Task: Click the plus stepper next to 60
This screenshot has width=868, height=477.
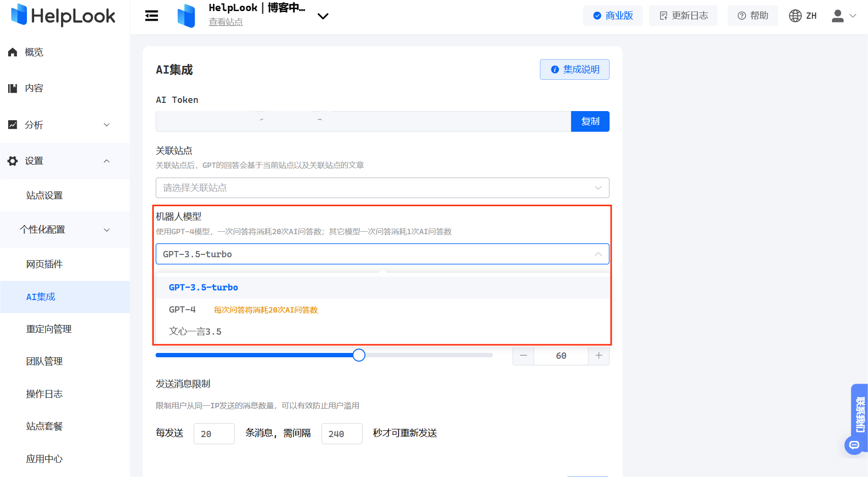Action: 599,356
